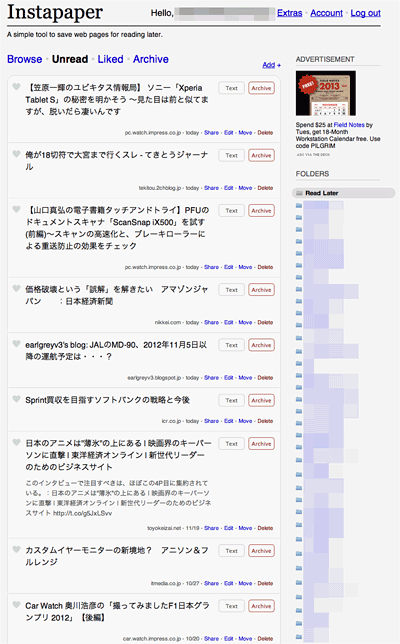Open Text view for ScanSnap iX500 article
This screenshot has width=400, height=644.
click(232, 211)
